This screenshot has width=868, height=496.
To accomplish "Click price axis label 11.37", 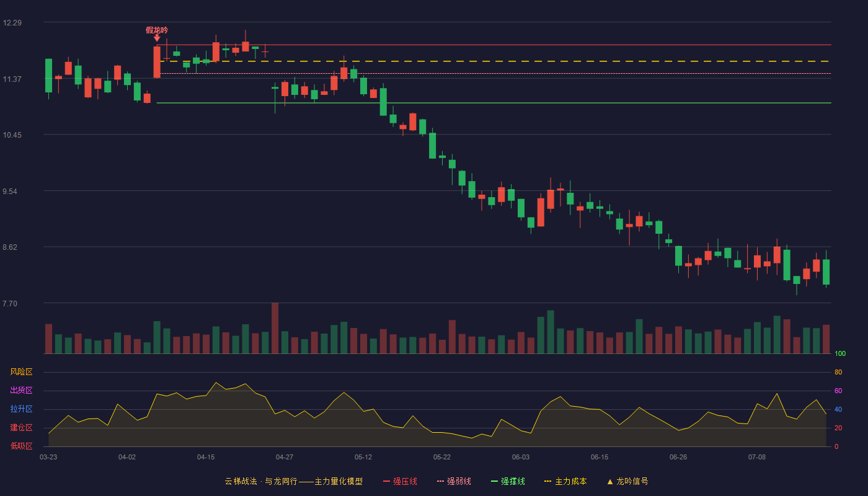I will (12, 79).
